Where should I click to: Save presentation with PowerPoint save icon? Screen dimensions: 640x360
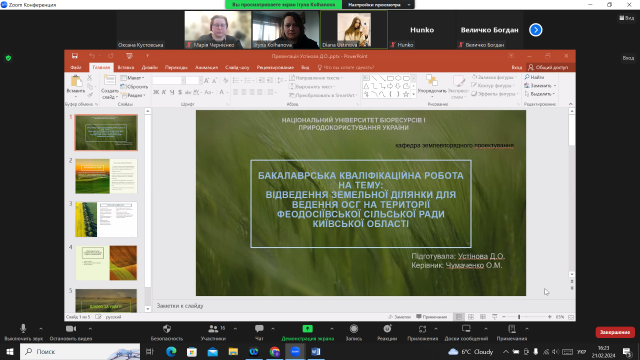click(x=75, y=56)
